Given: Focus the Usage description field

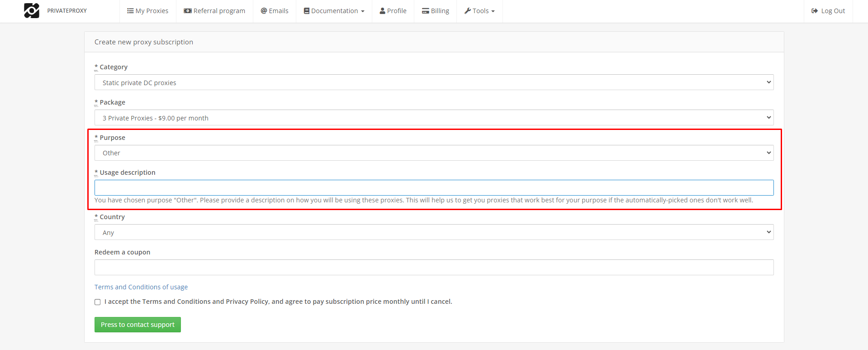Looking at the screenshot, I should pyautogui.click(x=434, y=188).
